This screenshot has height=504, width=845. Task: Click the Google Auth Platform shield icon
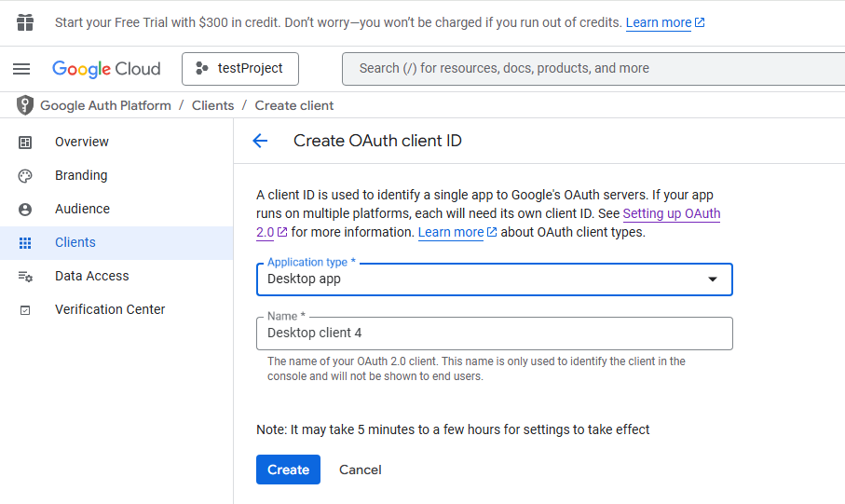point(25,105)
